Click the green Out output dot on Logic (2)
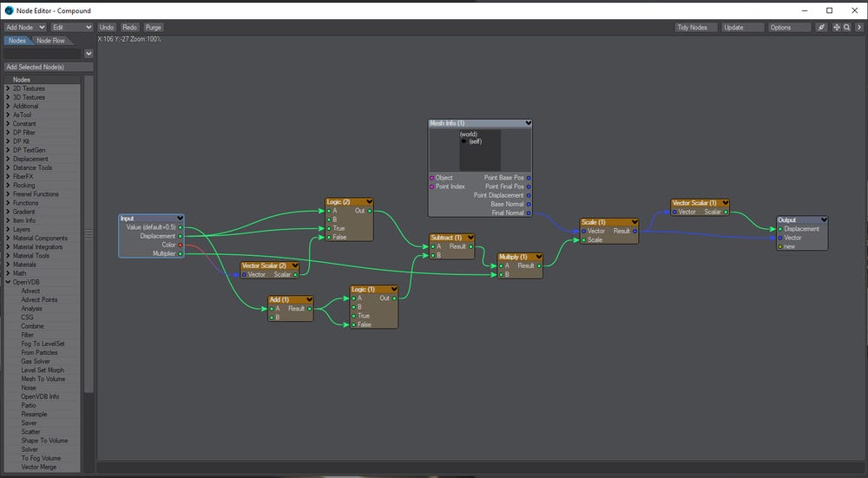Viewport: 868px width, 478px height. pos(370,211)
